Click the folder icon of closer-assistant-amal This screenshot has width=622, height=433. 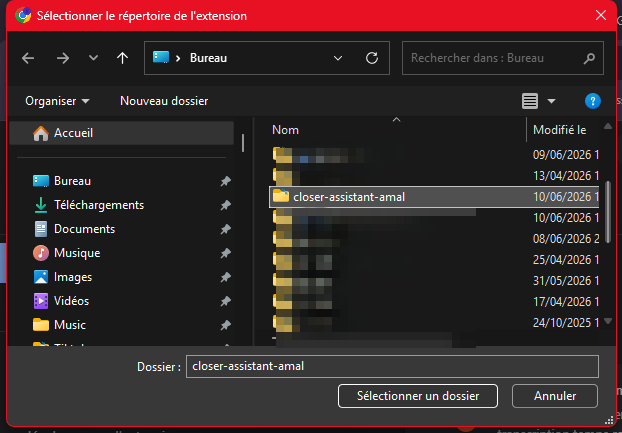tap(281, 196)
